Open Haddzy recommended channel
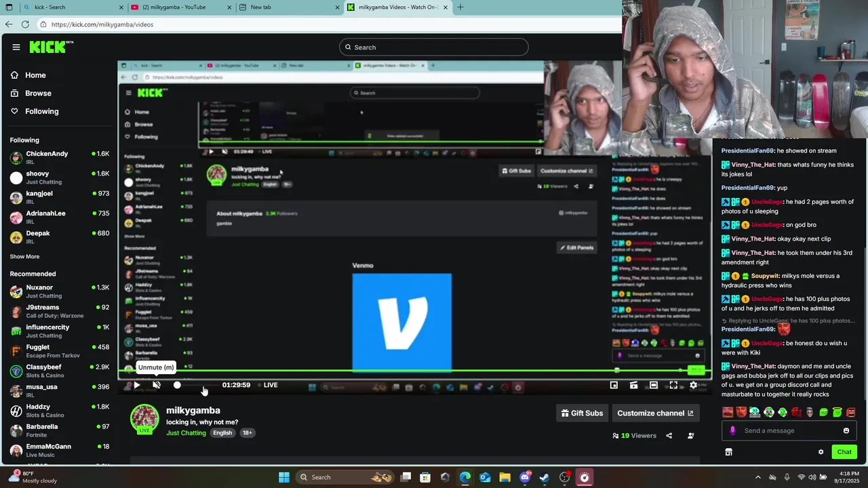868x488 pixels. click(60, 411)
